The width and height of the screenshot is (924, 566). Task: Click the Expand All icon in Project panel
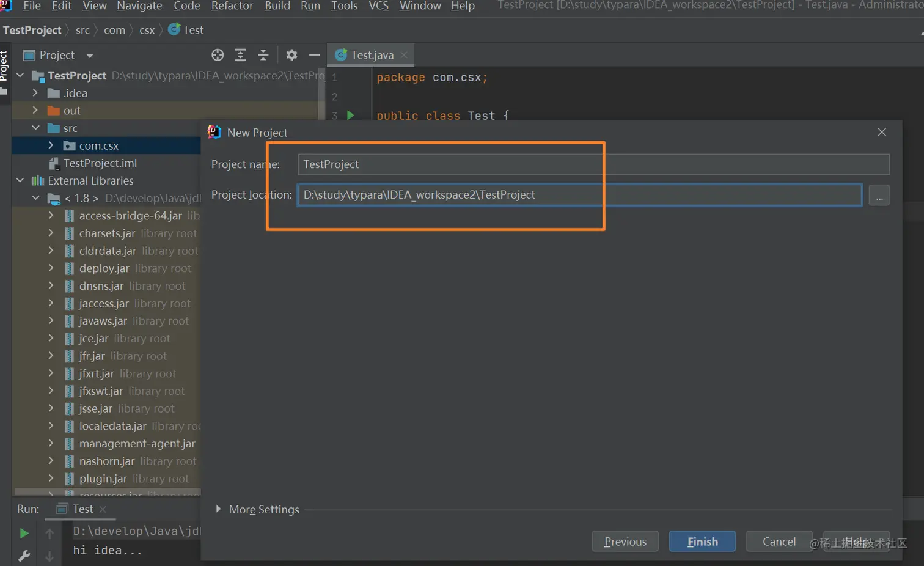coord(241,55)
